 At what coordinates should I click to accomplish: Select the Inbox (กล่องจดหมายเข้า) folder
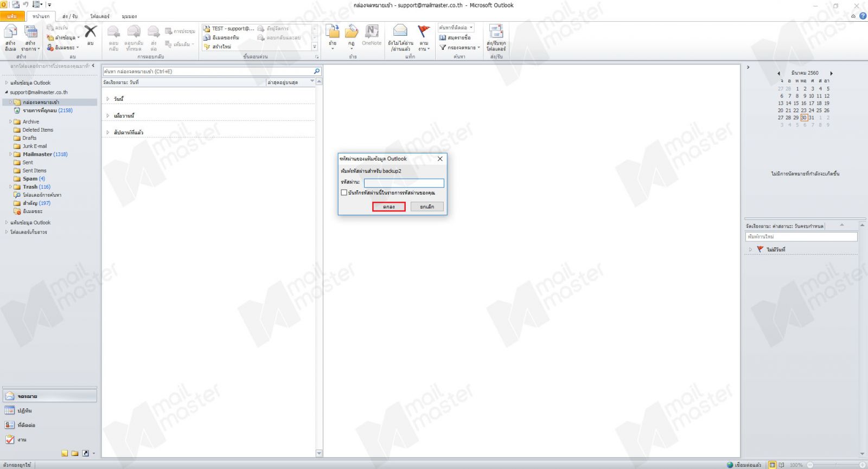tap(50, 102)
